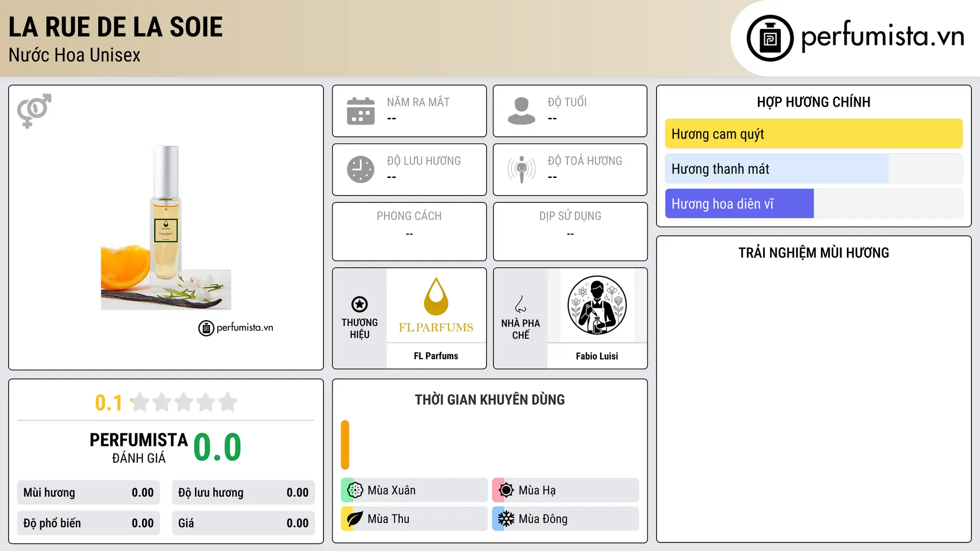This screenshot has height=551, width=980.
Task: Select the Hương hoa diên vĩ accord bar
Action: pyautogui.click(x=813, y=204)
